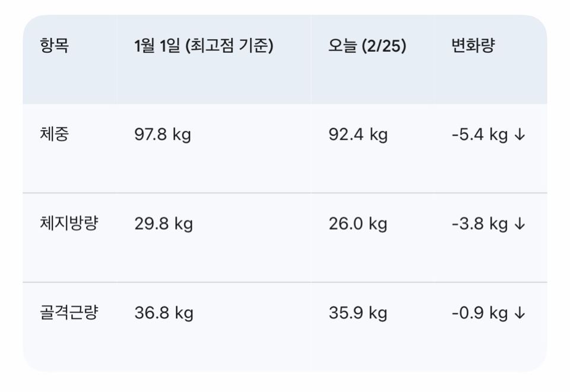Viewport: 570px width, 392px height.
Task: Click the 36.8 kg muscle mass value
Action: [164, 313]
